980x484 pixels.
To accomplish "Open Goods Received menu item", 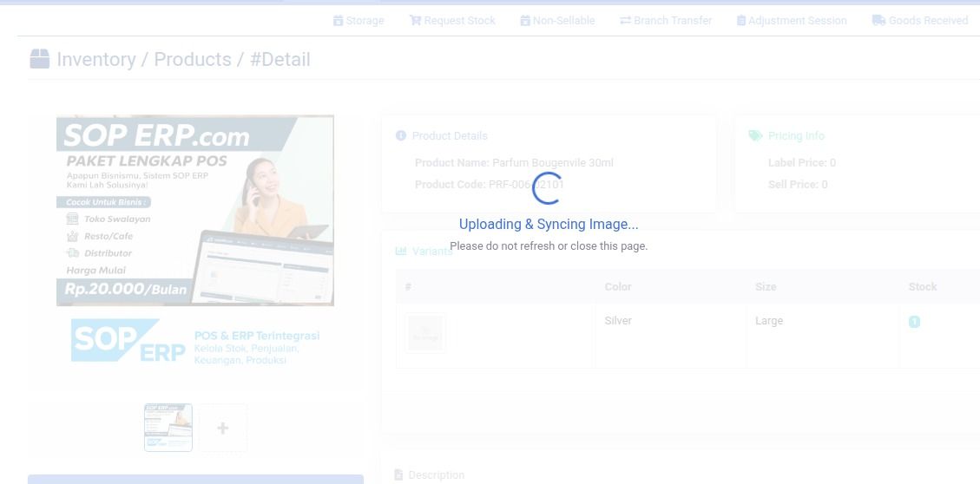I will click(920, 21).
